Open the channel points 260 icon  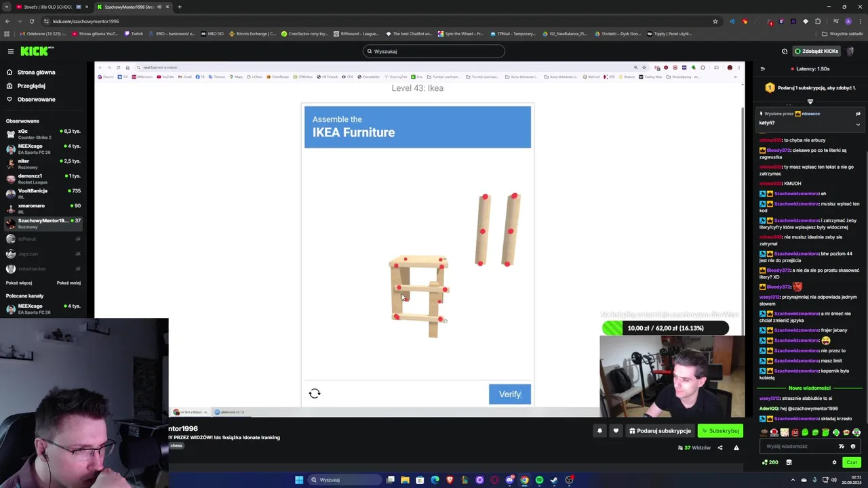coord(770,462)
